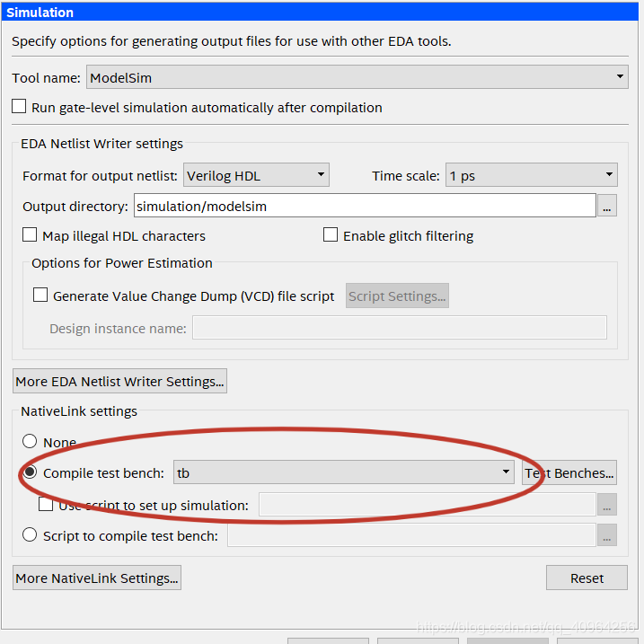Viewport: 644px width, 644px height.
Task: Open More NativeLink Settings
Action: pos(97,578)
